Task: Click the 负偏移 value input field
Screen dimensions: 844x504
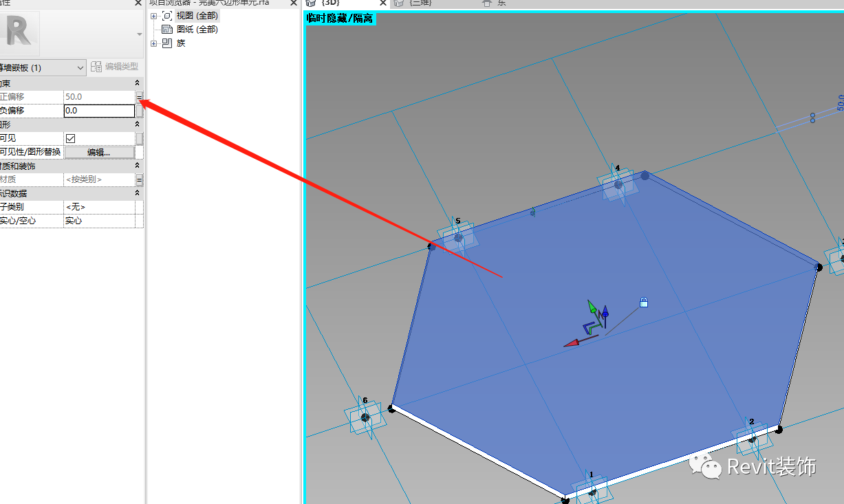Action: (x=99, y=111)
